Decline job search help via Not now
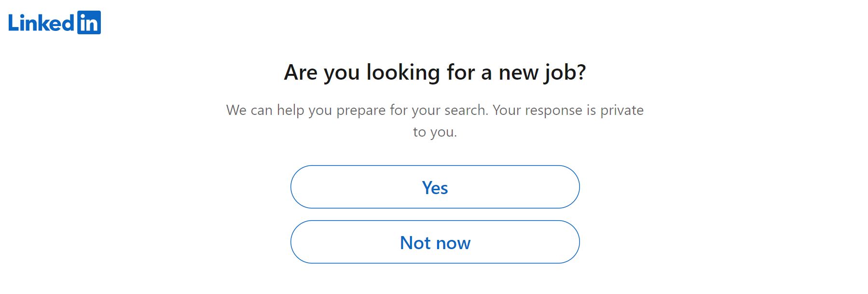The width and height of the screenshot is (868, 294). [434, 242]
